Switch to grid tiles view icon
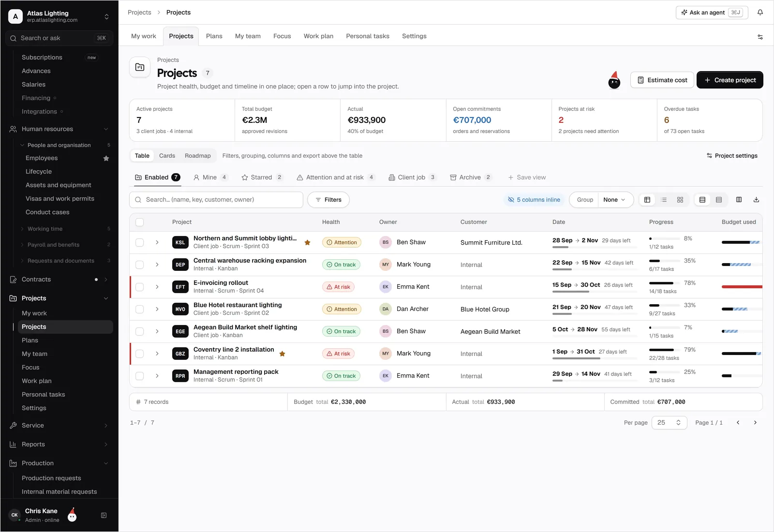The width and height of the screenshot is (774, 532). click(680, 200)
